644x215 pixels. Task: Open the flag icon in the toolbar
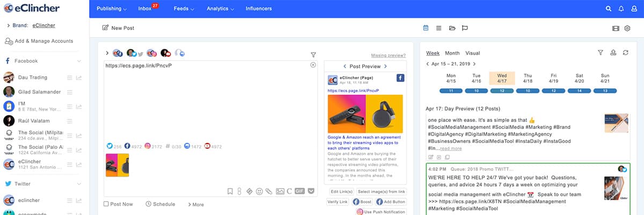point(465,28)
